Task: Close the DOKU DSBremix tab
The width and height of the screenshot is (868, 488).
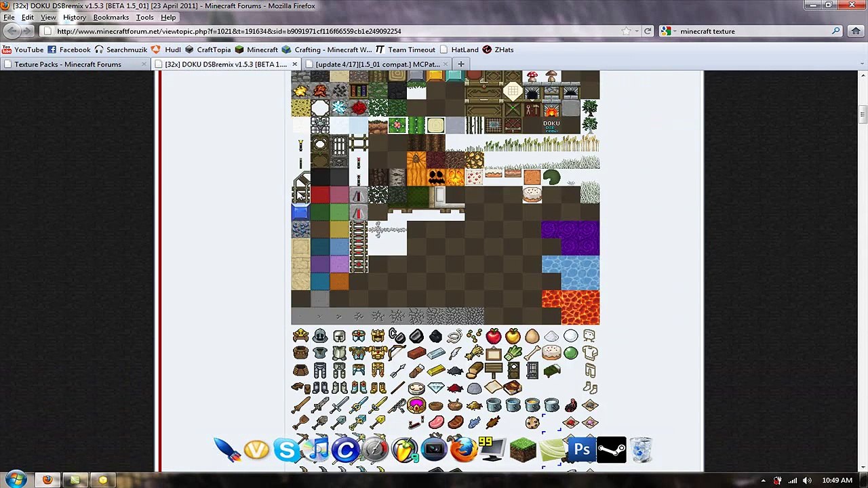Action: pyautogui.click(x=294, y=64)
